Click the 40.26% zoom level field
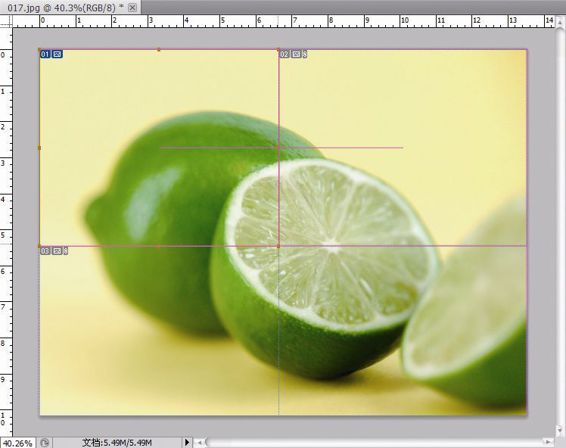The image size is (566, 448). coord(17,443)
